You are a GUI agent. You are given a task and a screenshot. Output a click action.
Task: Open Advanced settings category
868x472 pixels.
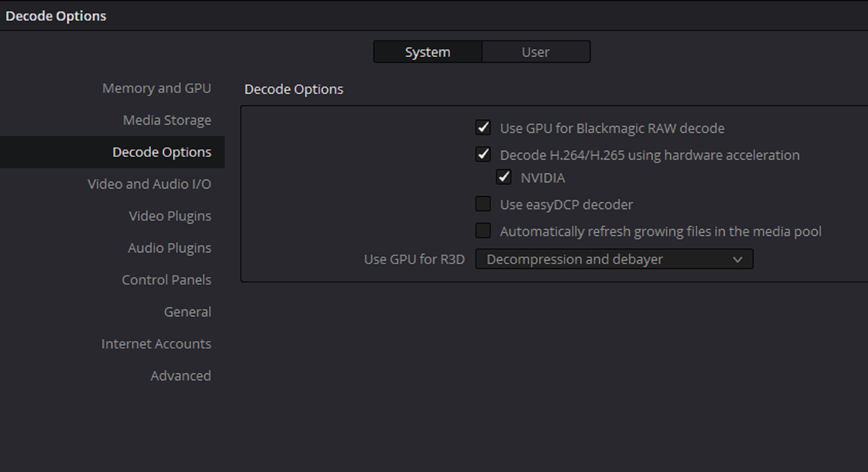coord(180,375)
